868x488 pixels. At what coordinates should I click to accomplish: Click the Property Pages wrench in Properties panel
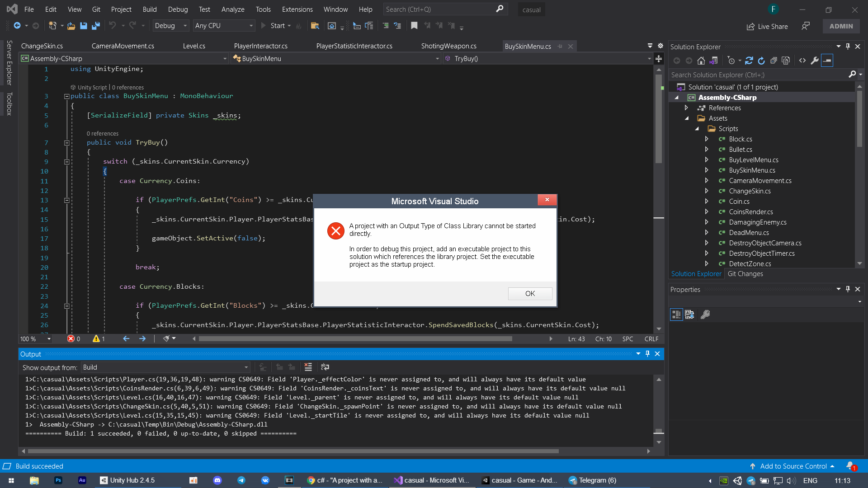point(705,314)
